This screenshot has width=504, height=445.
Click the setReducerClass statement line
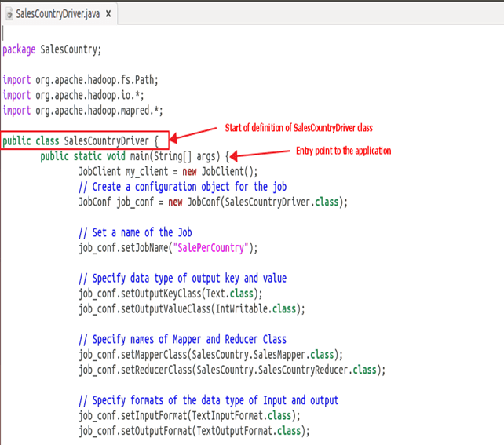232,370
